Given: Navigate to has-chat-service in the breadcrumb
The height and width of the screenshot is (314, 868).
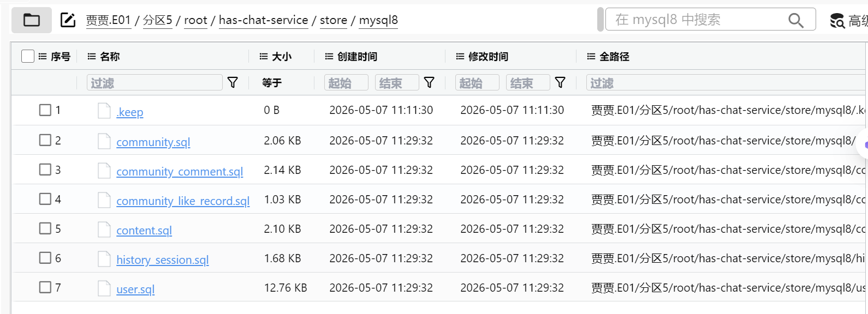Looking at the screenshot, I should click(x=263, y=20).
